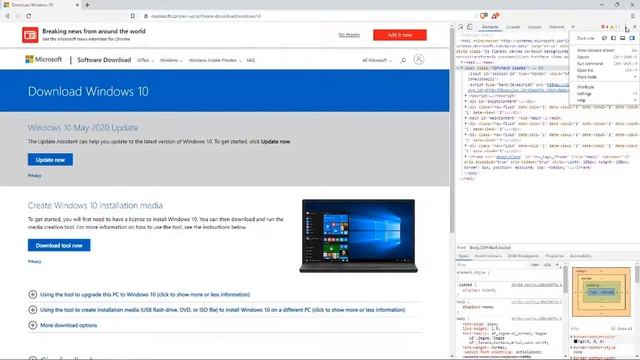640x360 pixels.
Task: Click the browser back arrow
Action: [x=7, y=16]
